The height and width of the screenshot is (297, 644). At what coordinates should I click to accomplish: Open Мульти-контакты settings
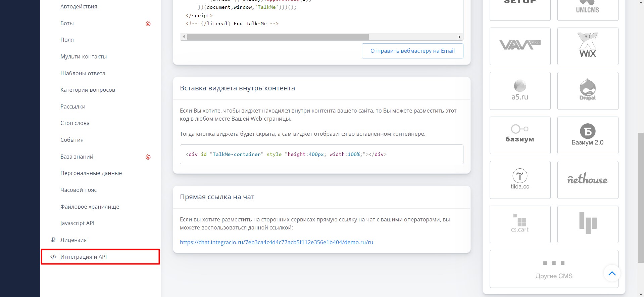pos(84,56)
